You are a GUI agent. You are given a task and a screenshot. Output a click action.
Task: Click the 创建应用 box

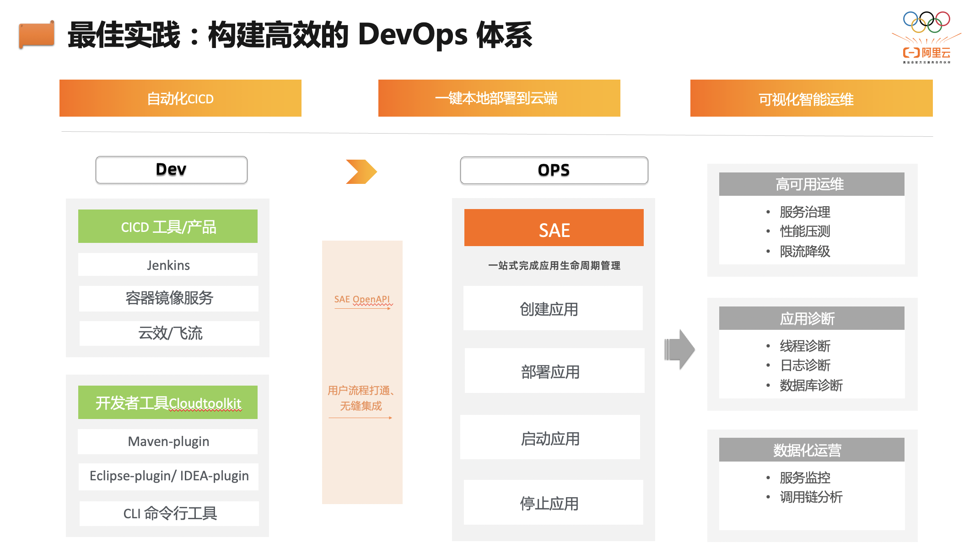click(553, 309)
